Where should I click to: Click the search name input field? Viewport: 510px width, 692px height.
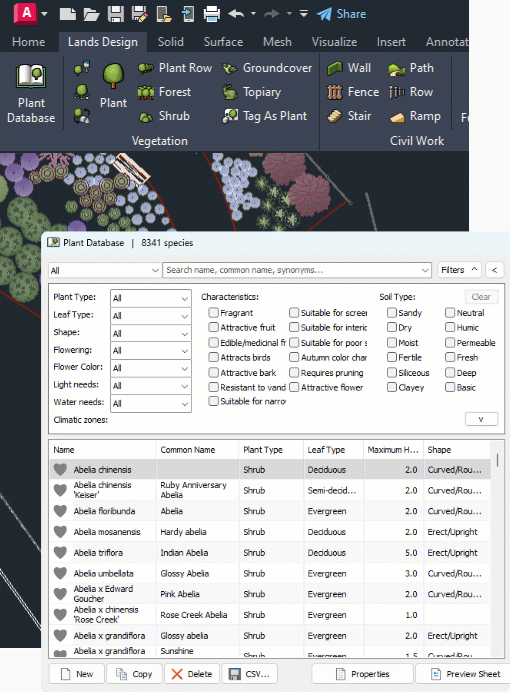[296, 270]
